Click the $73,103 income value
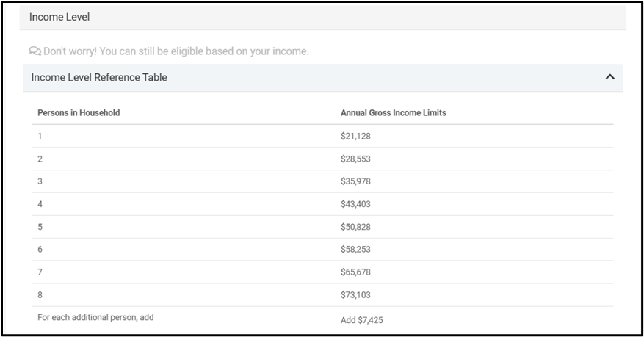The image size is (644, 337). 356,295
